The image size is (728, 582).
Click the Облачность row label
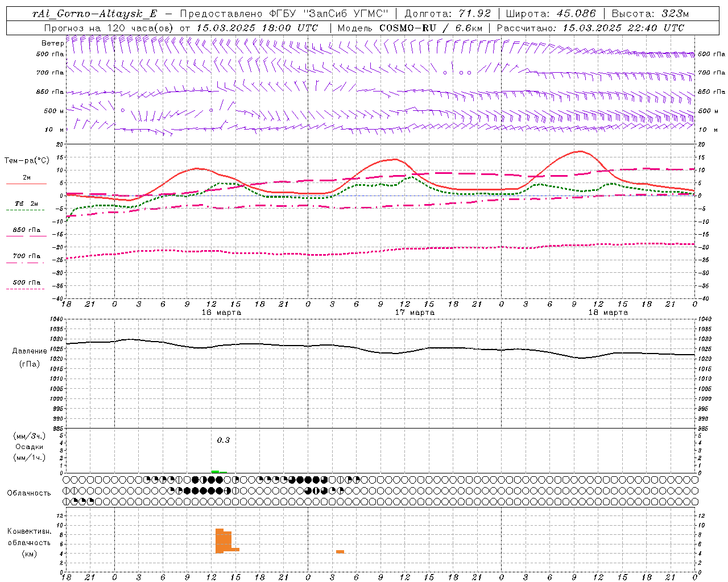point(29,493)
